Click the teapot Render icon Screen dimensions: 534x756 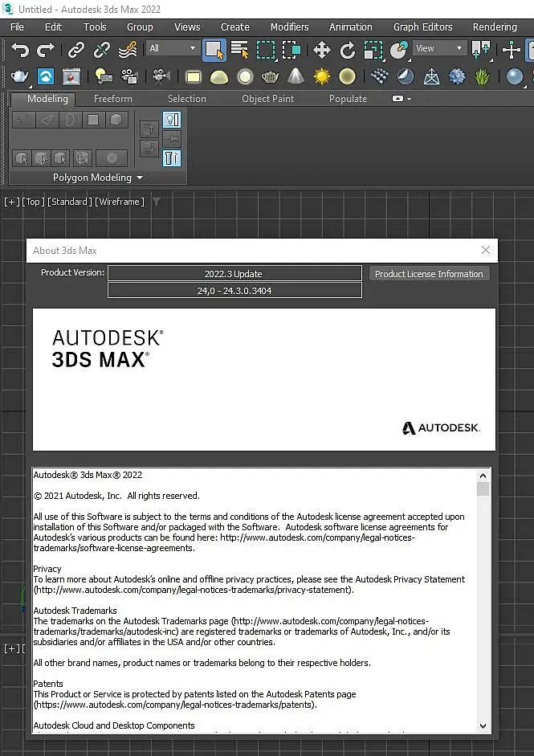[20, 76]
